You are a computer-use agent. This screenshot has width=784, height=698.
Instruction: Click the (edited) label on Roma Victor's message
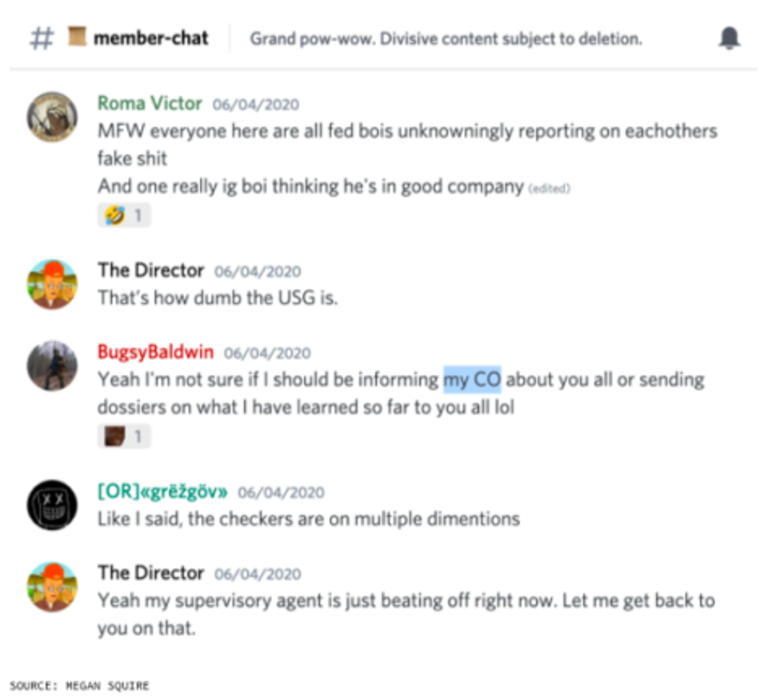550,189
